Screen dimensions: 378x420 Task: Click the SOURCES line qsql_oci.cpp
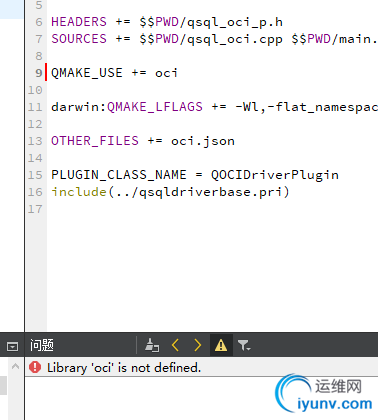[x=214, y=39]
